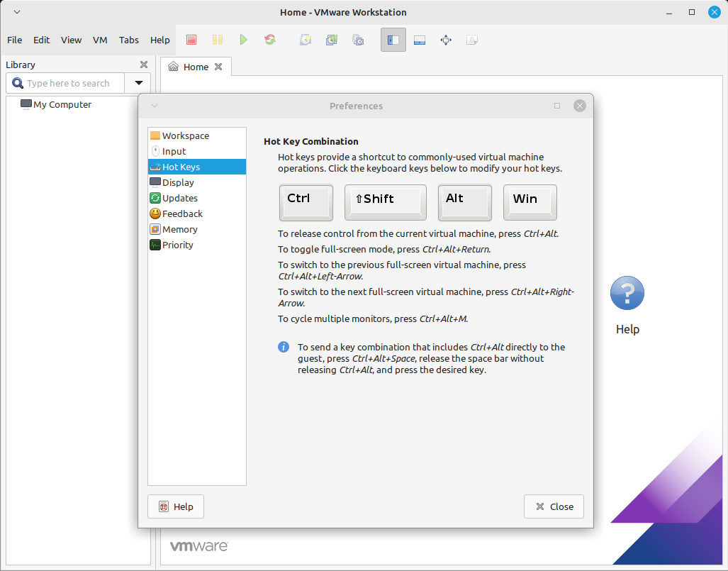
Task: Toggle the Ctrl hot key
Action: pyautogui.click(x=306, y=202)
